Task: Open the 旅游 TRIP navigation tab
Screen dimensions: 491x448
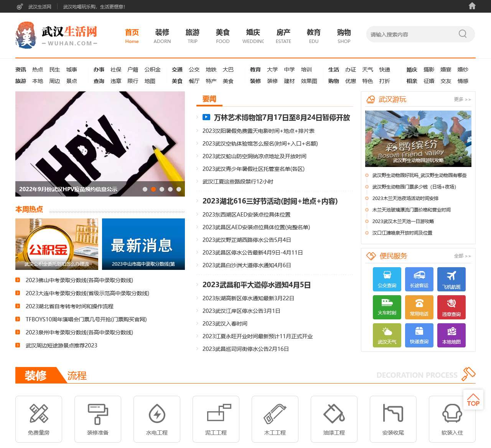Action: point(193,36)
